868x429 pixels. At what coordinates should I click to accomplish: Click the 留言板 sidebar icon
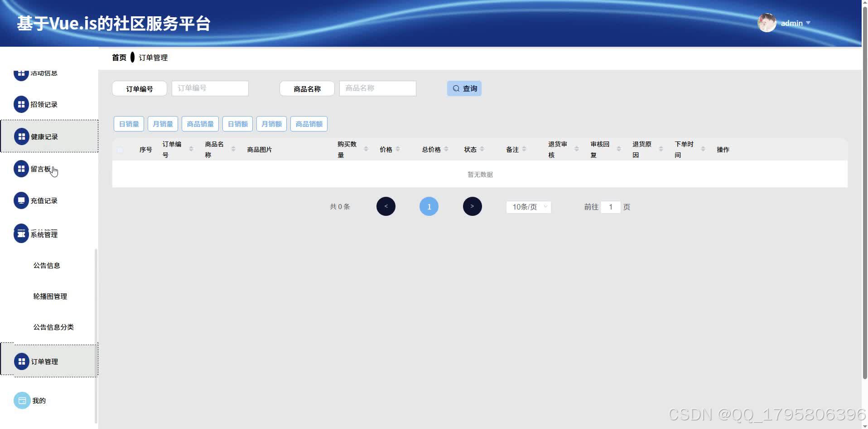click(21, 169)
